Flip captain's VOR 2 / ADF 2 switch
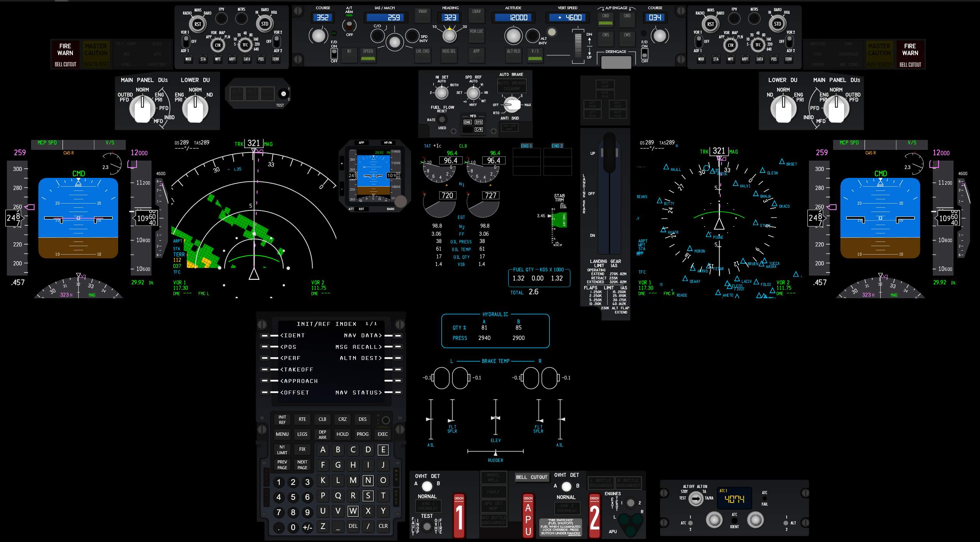 [x=276, y=41]
